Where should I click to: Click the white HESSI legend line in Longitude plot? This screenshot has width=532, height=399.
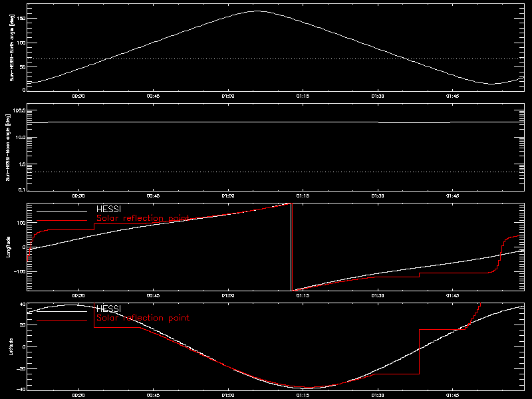click(x=62, y=211)
